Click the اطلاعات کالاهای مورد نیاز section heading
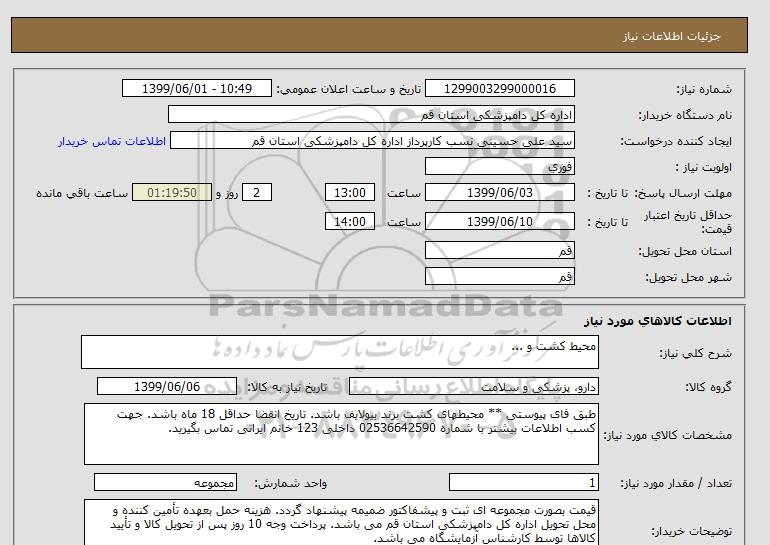This screenshot has height=545, width=770. 658,321
